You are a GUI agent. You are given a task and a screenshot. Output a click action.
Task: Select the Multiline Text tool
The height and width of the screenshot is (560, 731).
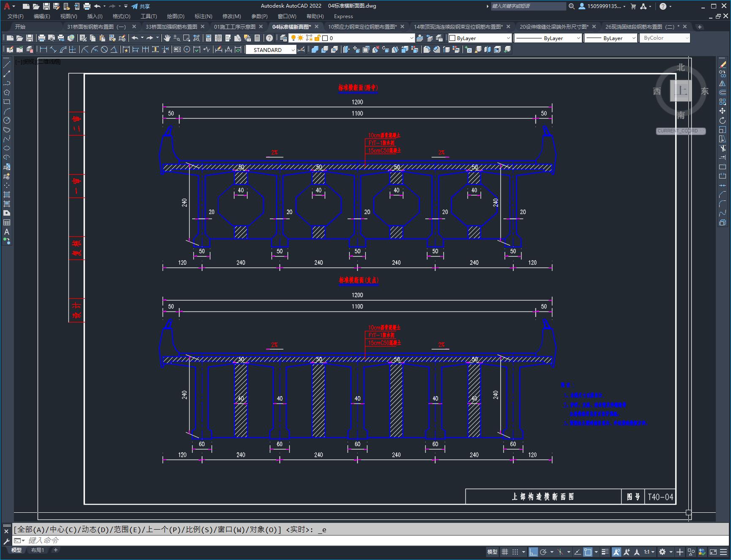7,232
